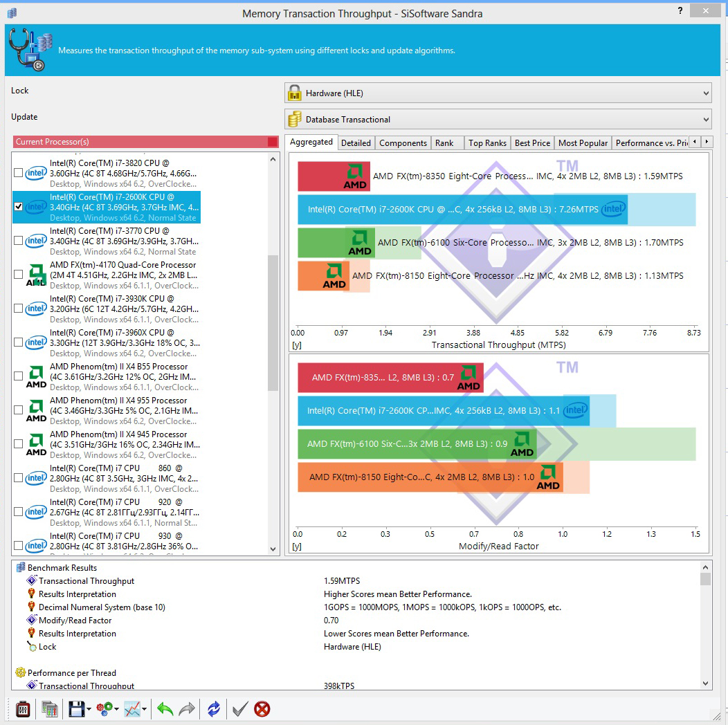Tick the Intel Core i7 920 checkbox

tap(18, 511)
